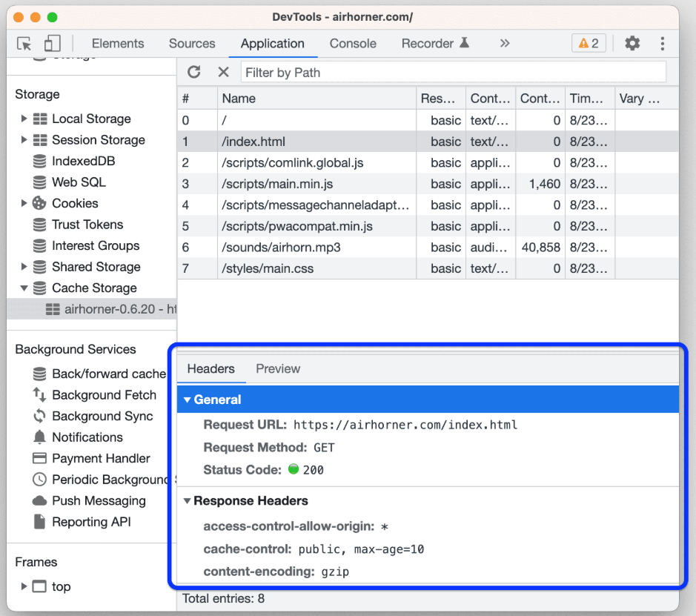The image size is (696, 616).
Task: Select the IndexedDB storage item
Action: point(83,161)
